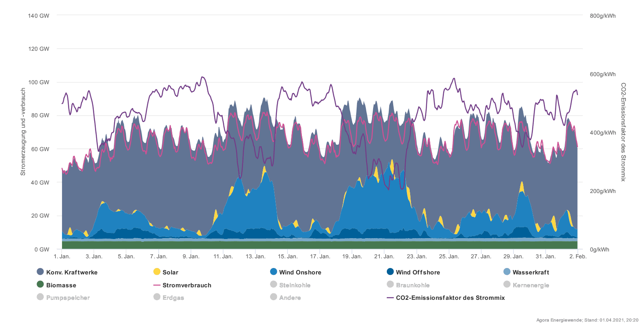Click the '11. Jan.' x-axis label

[x=223, y=256]
